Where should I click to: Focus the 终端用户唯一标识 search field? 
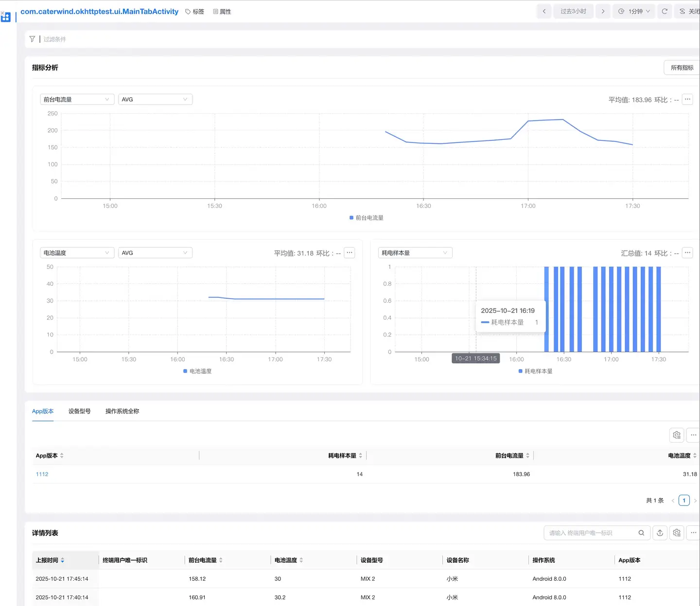(x=591, y=533)
